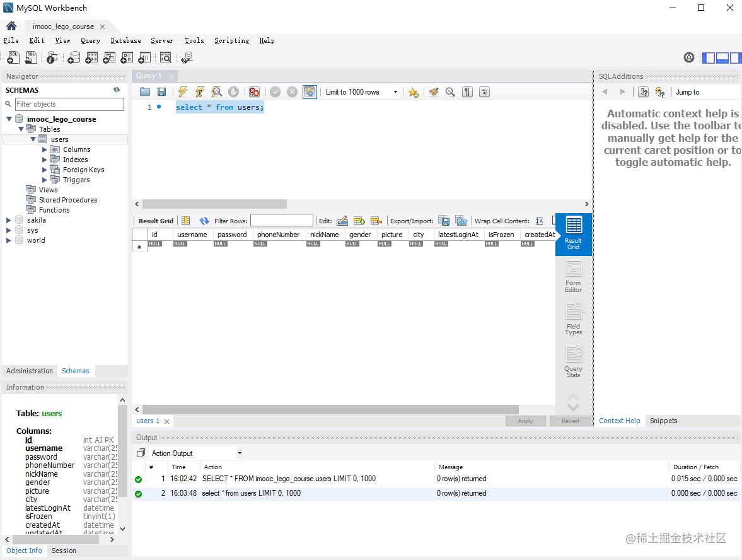Create a new function toolbar icon
Screen dimensions: 742x560
pos(144,58)
